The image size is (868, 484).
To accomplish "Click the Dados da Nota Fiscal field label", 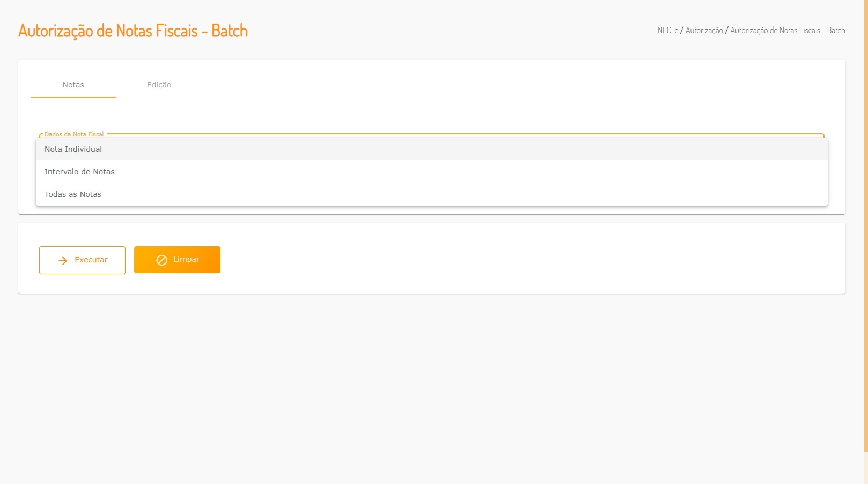I will point(74,134).
